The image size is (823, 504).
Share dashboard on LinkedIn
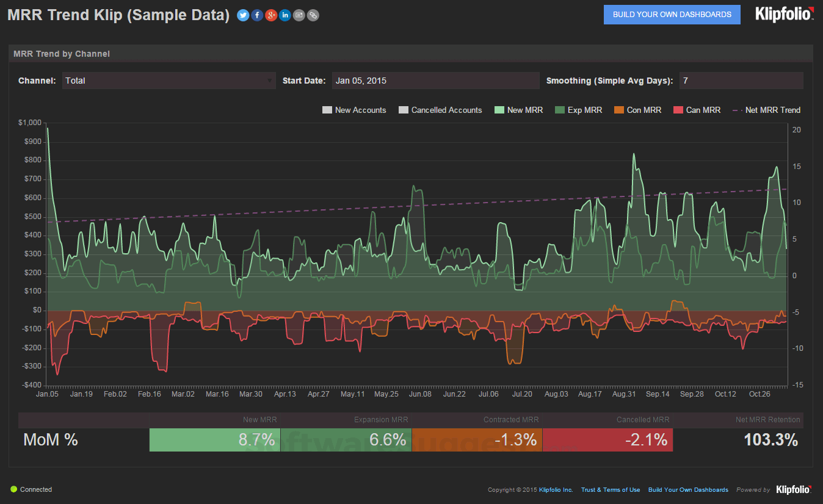point(285,15)
